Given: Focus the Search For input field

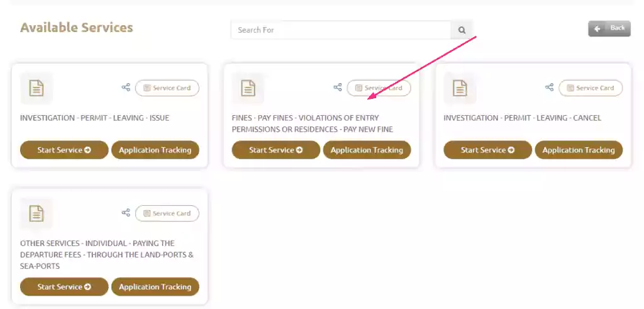Looking at the screenshot, I should pyautogui.click(x=341, y=30).
